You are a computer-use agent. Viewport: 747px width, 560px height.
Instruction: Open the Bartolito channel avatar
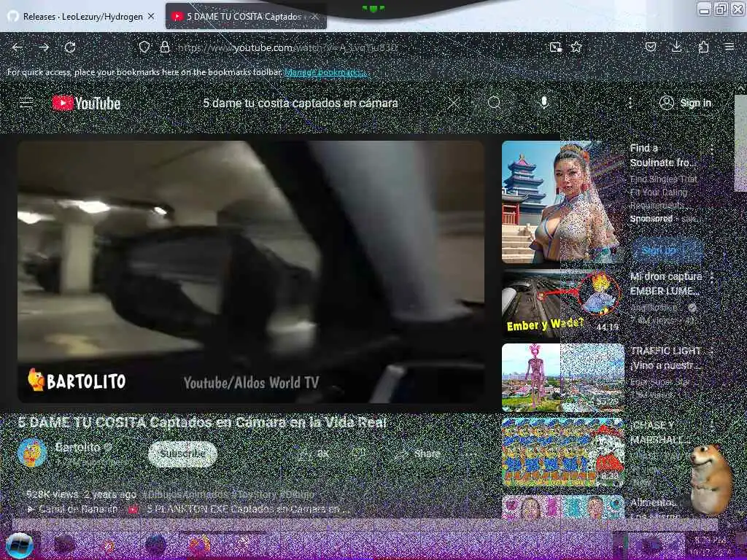click(x=32, y=452)
